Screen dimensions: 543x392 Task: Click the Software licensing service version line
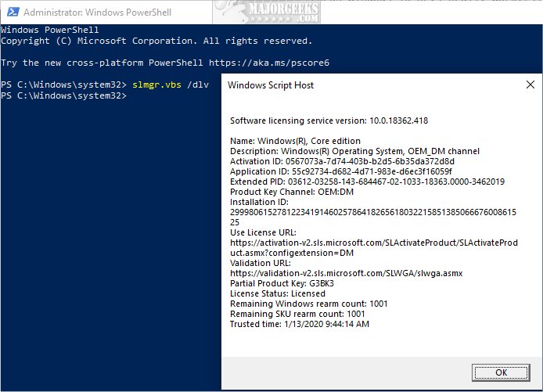[x=329, y=120]
